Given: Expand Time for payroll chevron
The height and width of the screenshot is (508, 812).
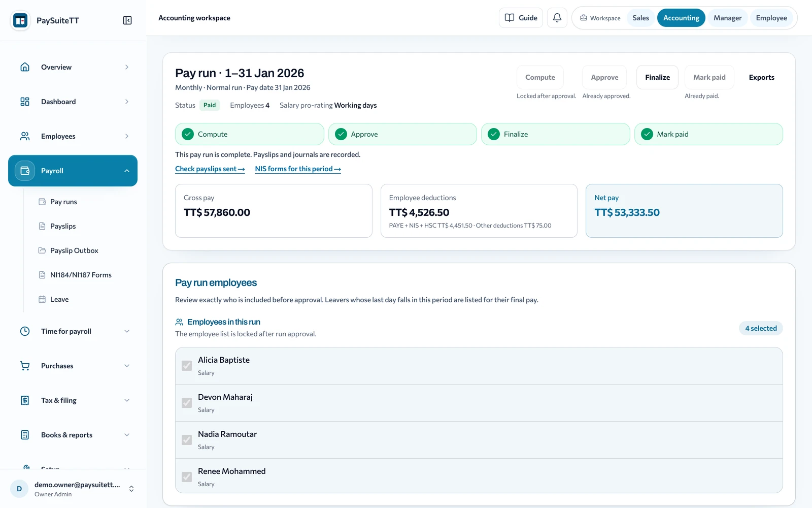Looking at the screenshot, I should (x=127, y=331).
